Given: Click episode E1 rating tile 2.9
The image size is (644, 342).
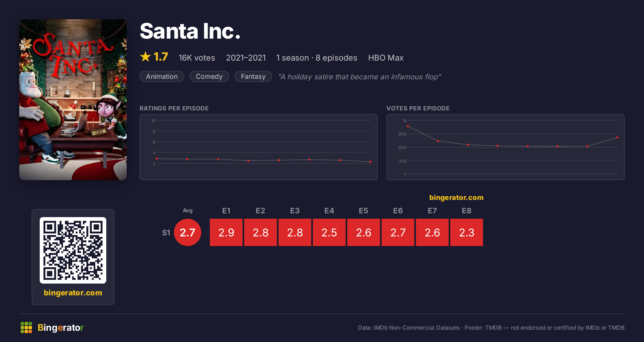Looking at the screenshot, I should pyautogui.click(x=226, y=232).
